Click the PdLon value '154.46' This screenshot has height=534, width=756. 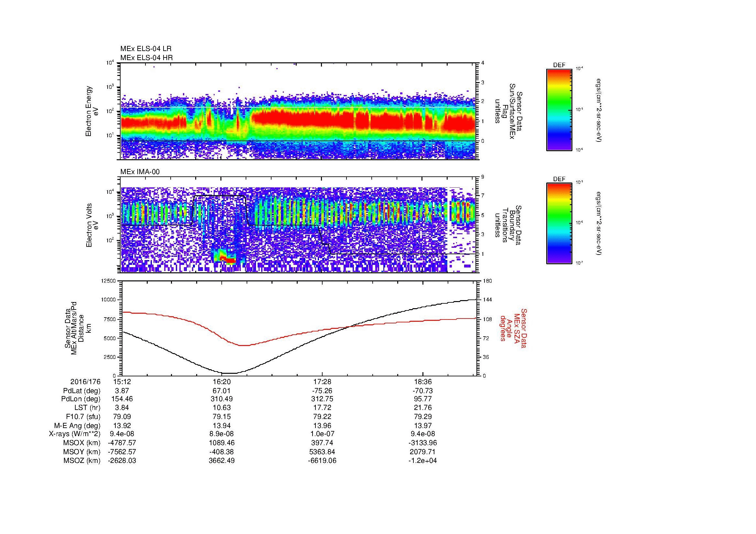pos(122,399)
